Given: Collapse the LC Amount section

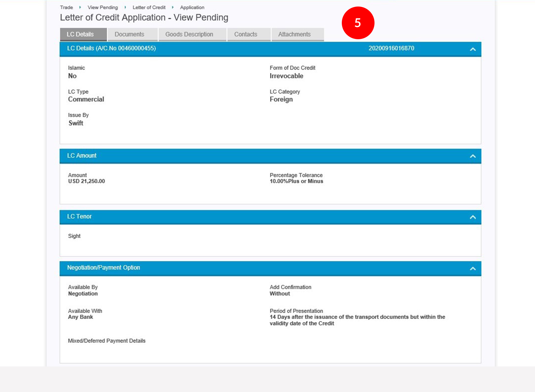Looking at the screenshot, I should 473,156.
